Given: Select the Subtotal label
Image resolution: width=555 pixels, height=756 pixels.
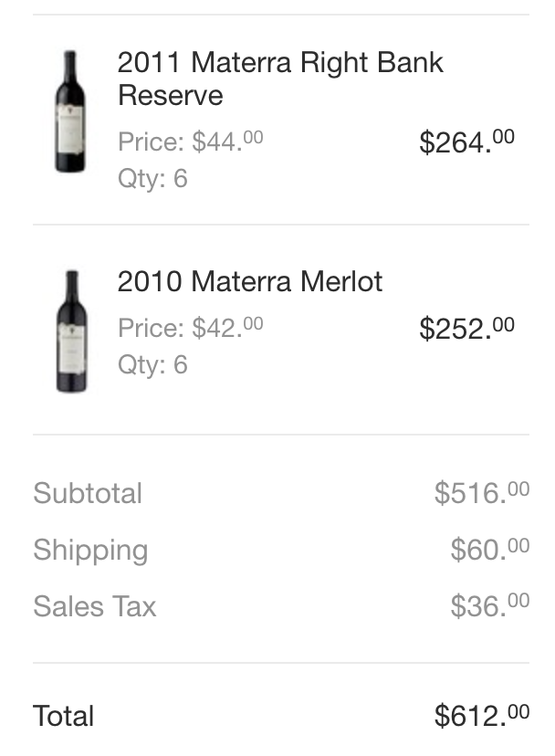Looking at the screenshot, I should (88, 493).
